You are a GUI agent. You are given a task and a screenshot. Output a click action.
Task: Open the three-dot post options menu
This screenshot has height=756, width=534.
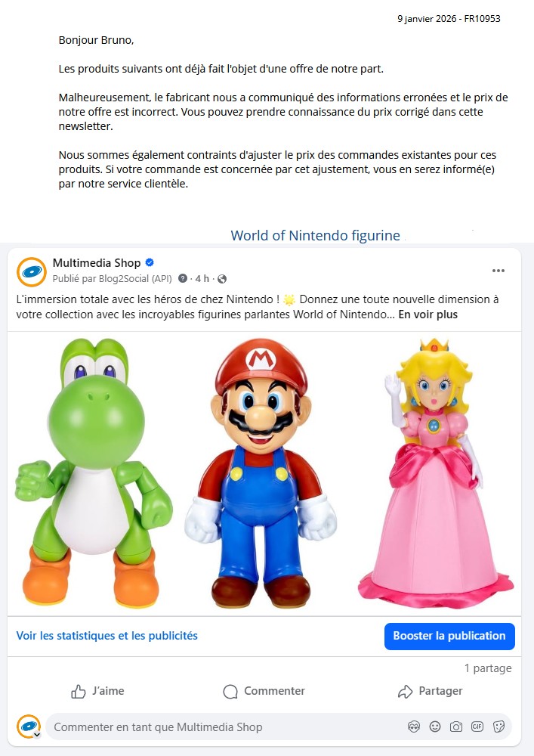(x=499, y=271)
